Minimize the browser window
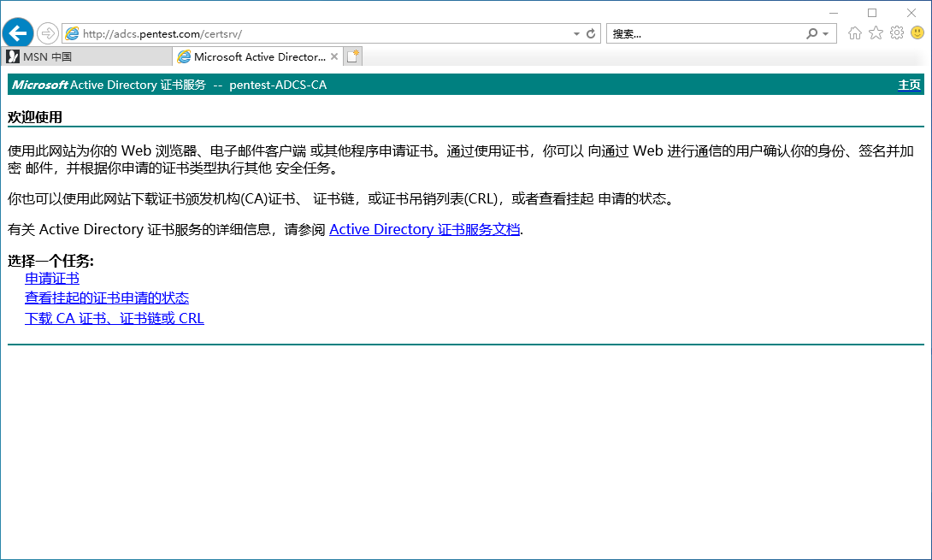Image resolution: width=932 pixels, height=560 pixels. point(834,13)
